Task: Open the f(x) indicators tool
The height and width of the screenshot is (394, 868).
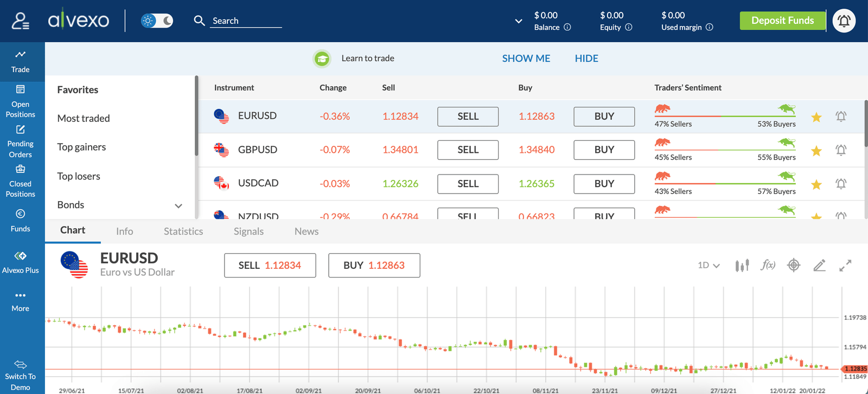Action: tap(768, 265)
